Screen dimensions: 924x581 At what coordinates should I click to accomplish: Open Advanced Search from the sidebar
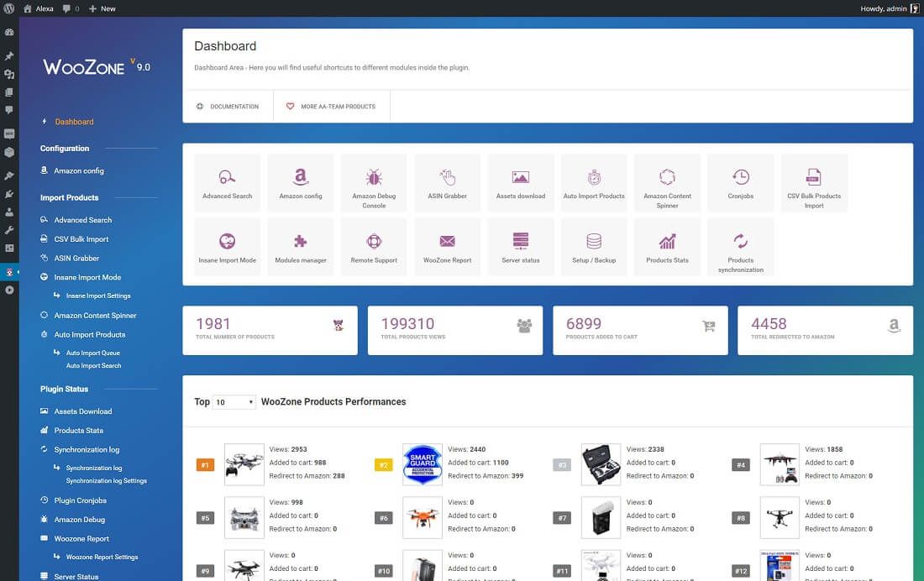tap(82, 220)
